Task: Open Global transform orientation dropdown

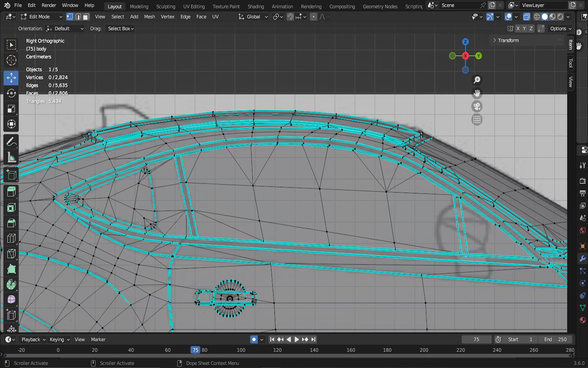Action: (x=253, y=17)
